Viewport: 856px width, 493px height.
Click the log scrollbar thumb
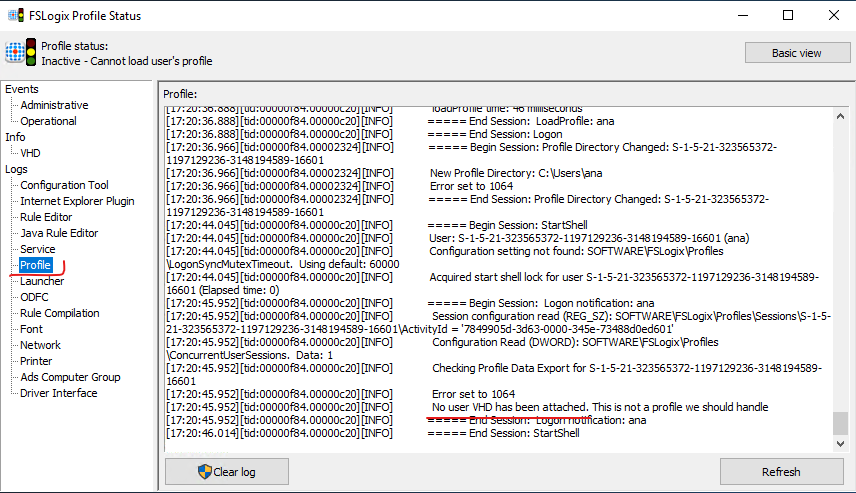pos(840,424)
